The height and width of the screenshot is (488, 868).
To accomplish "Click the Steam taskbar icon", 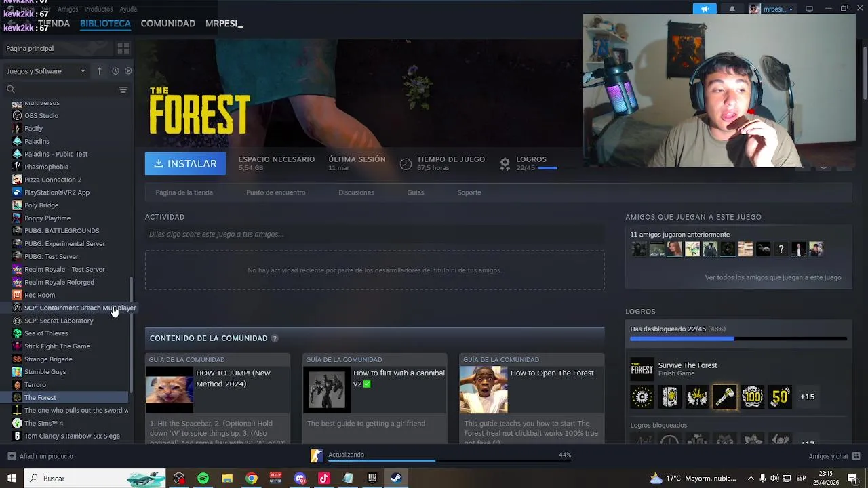I will point(396,478).
